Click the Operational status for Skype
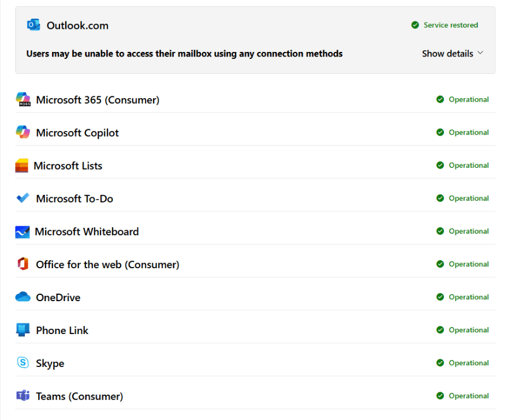This screenshot has height=420, width=508. pyautogui.click(x=468, y=363)
